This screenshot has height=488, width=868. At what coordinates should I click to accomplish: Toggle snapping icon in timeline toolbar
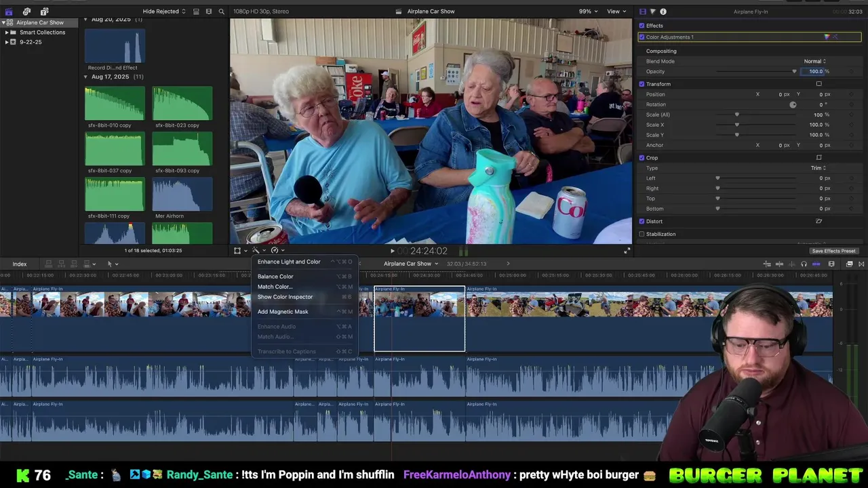coord(816,264)
